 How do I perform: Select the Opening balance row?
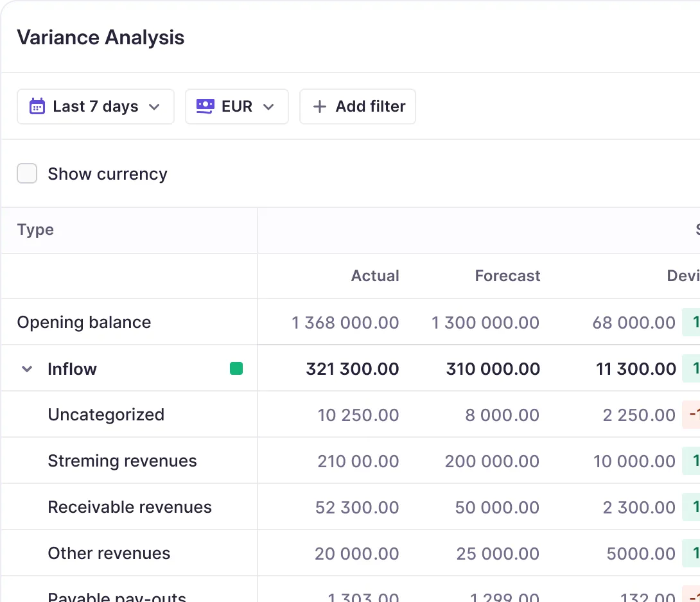click(84, 322)
